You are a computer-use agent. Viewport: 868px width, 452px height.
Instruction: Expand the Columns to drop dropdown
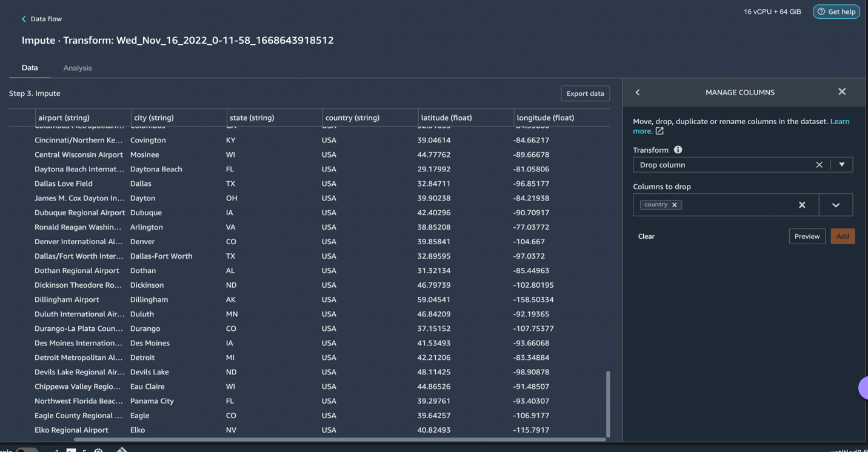pos(835,205)
